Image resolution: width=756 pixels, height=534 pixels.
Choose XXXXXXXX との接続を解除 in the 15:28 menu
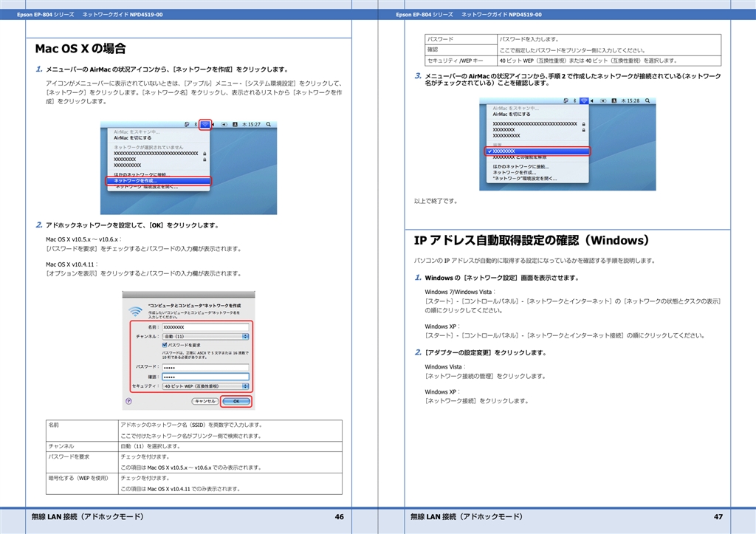[x=520, y=157]
